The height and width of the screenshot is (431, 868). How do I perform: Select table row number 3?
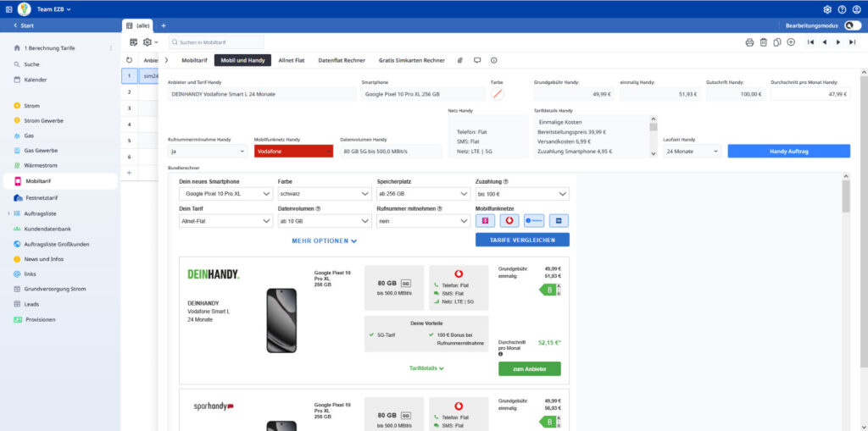tap(129, 108)
